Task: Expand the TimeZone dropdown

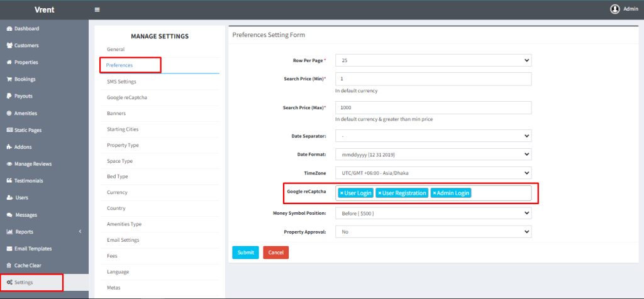Action: click(x=433, y=172)
